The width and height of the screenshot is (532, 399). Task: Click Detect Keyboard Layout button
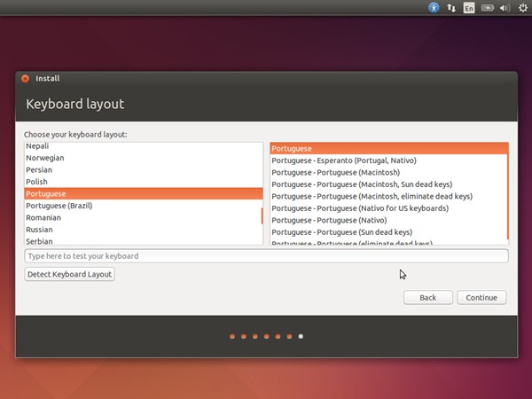coord(69,274)
